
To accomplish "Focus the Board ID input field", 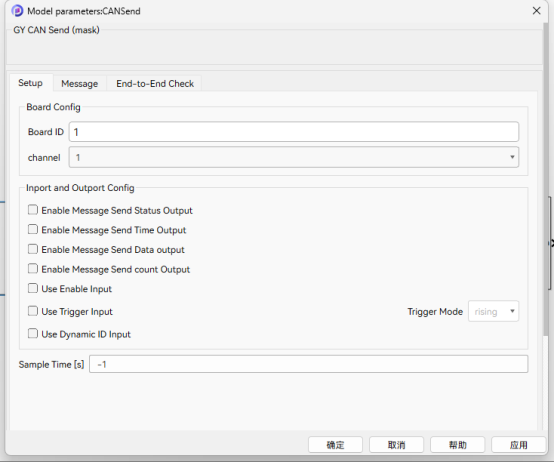I will [x=294, y=132].
